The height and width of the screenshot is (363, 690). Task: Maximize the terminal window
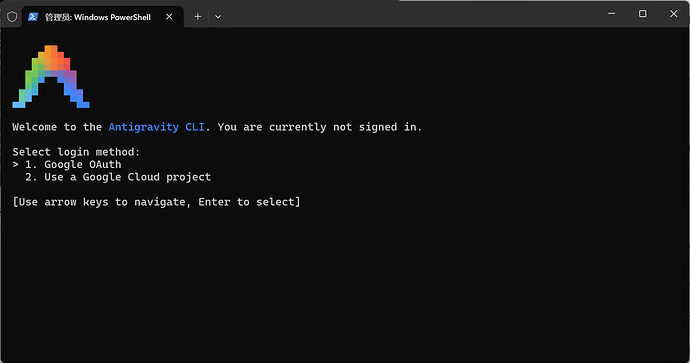point(642,14)
